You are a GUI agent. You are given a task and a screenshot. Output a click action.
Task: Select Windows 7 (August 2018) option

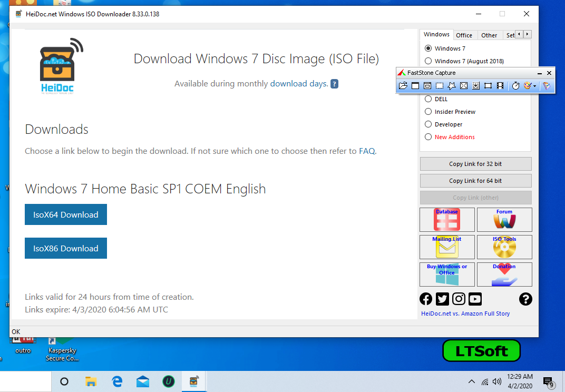[428, 61]
